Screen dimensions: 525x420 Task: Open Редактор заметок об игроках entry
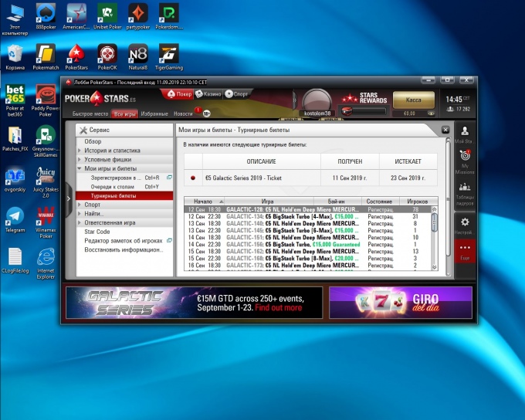(x=124, y=240)
